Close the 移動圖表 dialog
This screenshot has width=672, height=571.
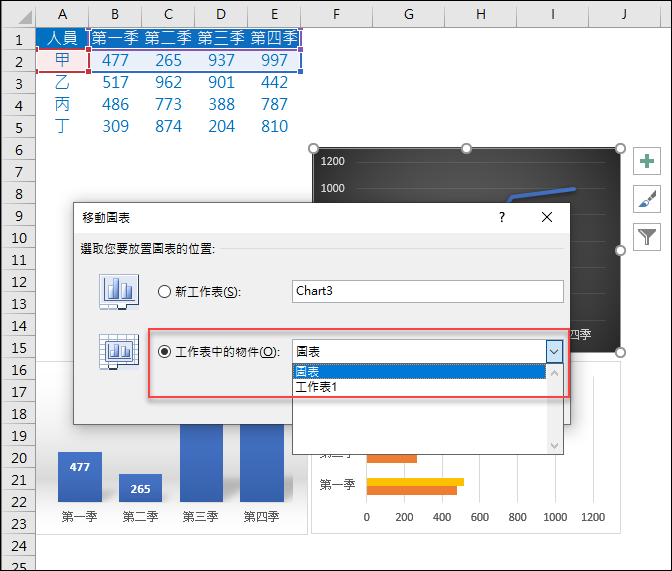[x=547, y=217]
